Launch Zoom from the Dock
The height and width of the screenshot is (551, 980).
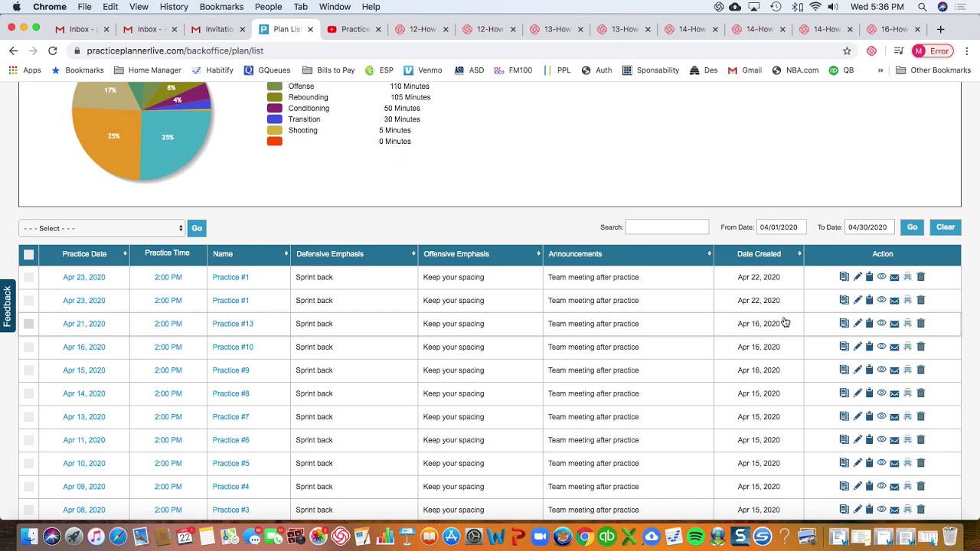[x=540, y=536]
